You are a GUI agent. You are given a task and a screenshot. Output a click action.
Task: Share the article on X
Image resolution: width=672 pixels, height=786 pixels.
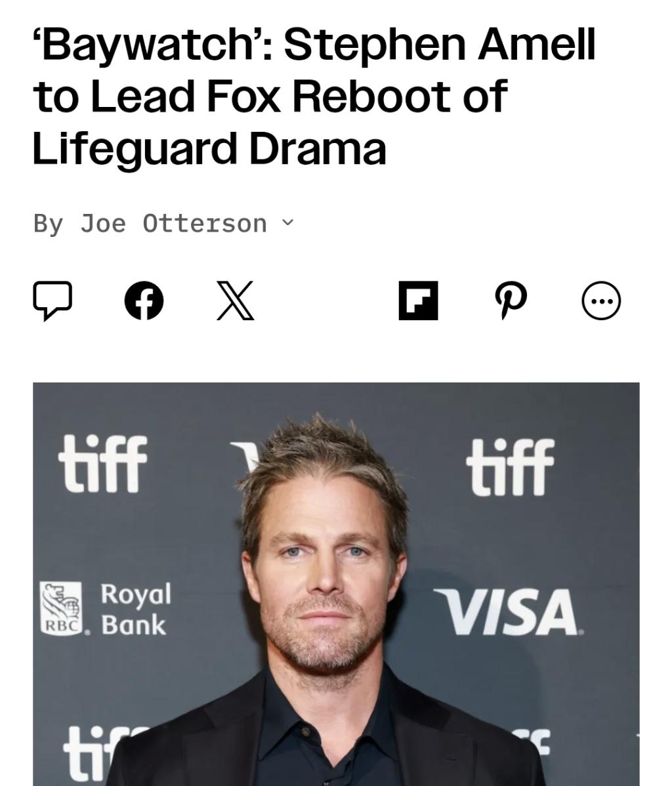click(235, 300)
